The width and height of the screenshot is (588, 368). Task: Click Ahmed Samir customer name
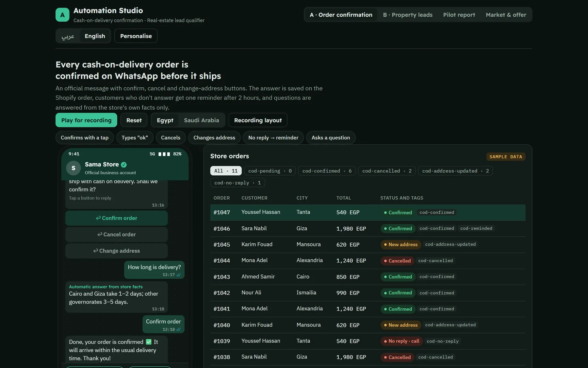point(258,277)
